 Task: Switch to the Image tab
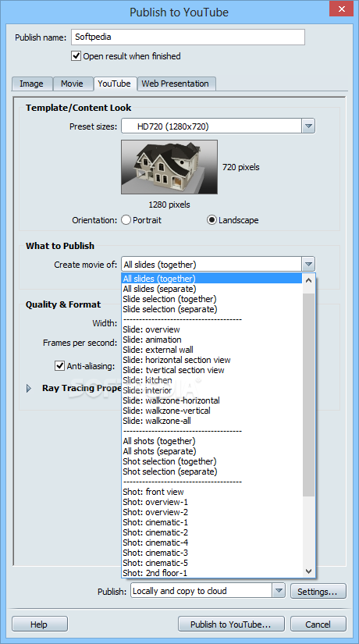coord(32,84)
